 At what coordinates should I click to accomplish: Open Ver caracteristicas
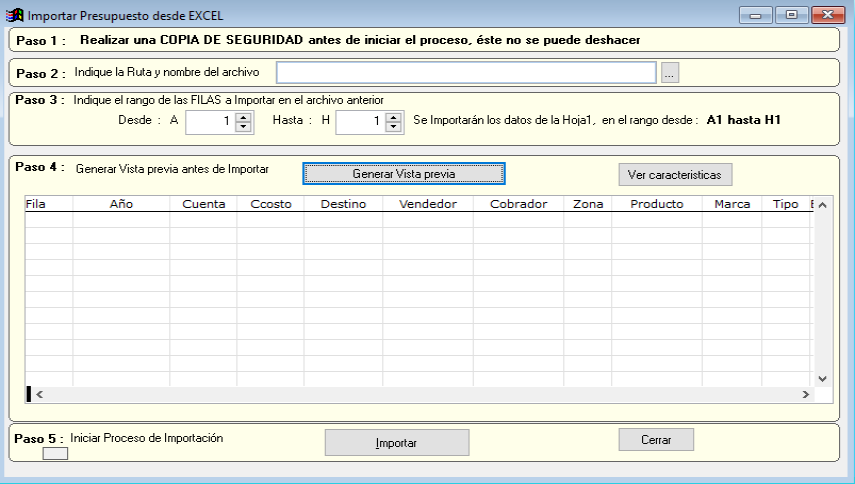[675, 174]
